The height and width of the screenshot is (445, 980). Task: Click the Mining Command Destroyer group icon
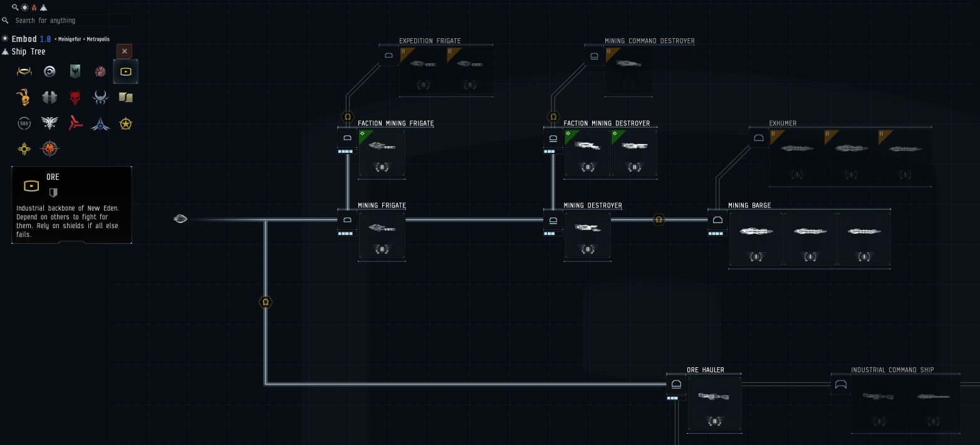pos(594,56)
